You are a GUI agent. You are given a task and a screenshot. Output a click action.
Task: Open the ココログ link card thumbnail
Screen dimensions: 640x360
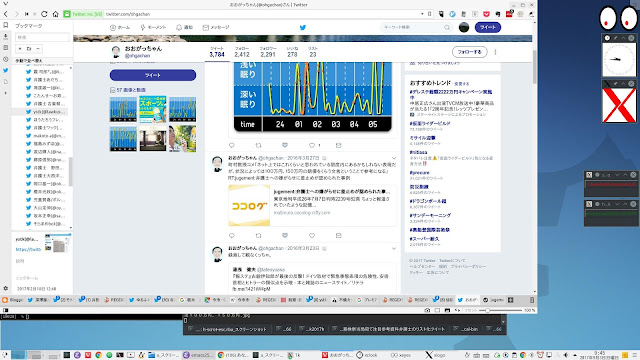(x=249, y=205)
